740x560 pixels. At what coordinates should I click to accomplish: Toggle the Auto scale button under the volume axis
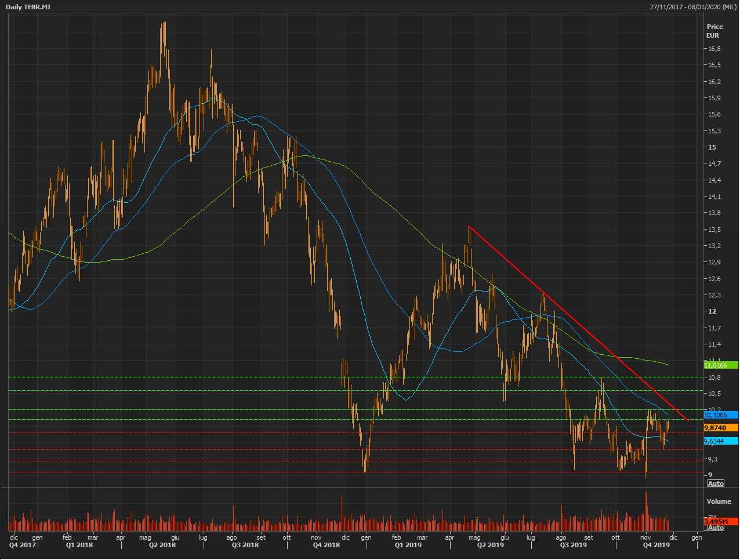(716, 528)
